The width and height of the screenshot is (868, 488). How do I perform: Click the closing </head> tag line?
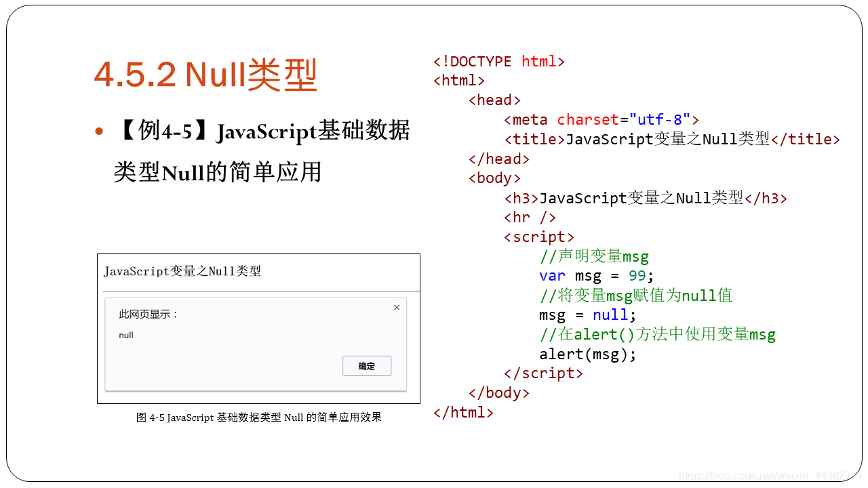499,159
